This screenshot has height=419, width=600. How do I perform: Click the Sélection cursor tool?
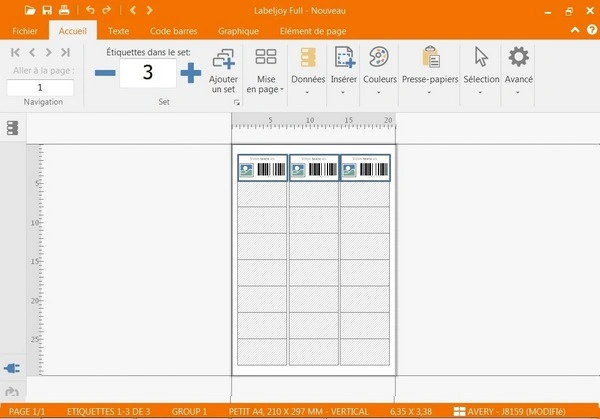481,68
